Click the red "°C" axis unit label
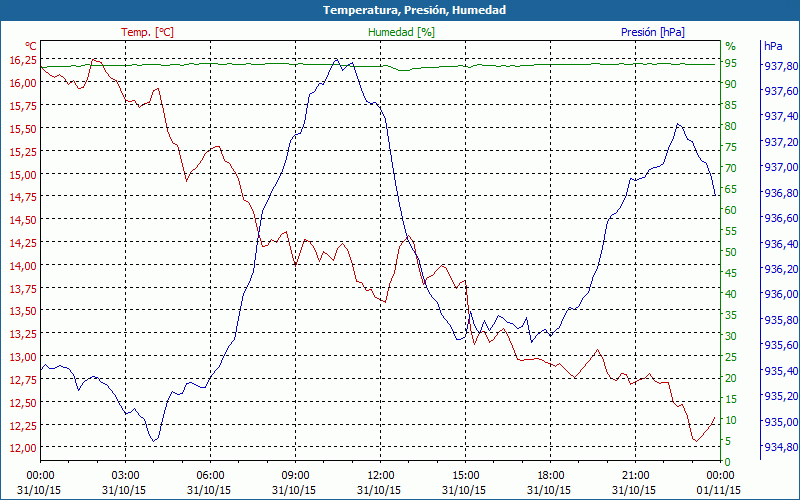Screen dimensions: 800x500 (x=30, y=46)
